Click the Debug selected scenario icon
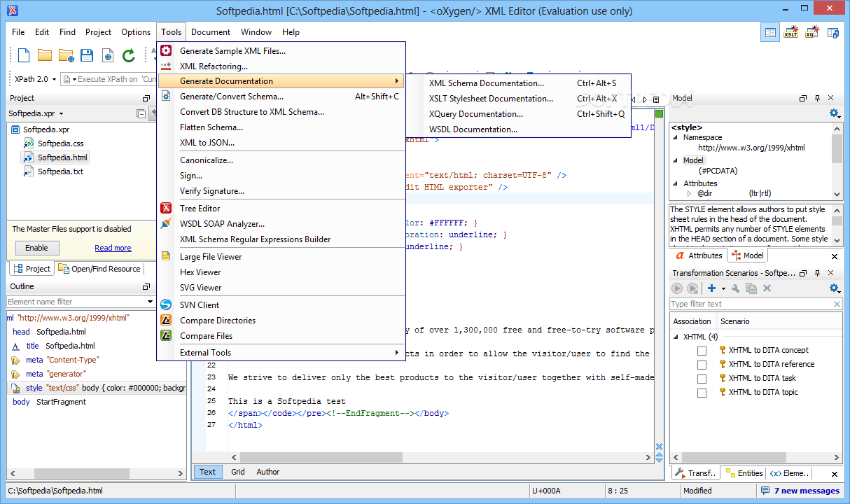Screen dimensions: 850x504 point(692,288)
